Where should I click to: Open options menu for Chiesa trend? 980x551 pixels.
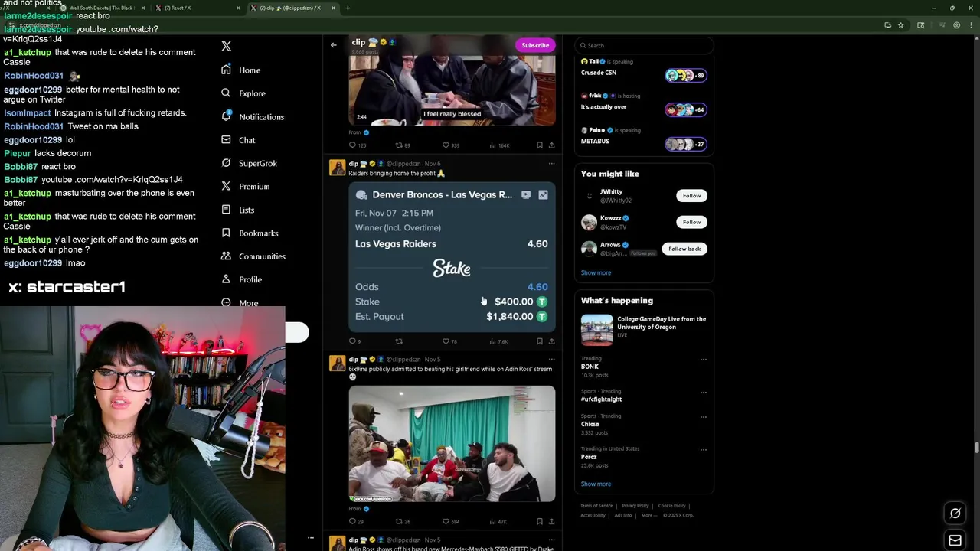coord(703,417)
